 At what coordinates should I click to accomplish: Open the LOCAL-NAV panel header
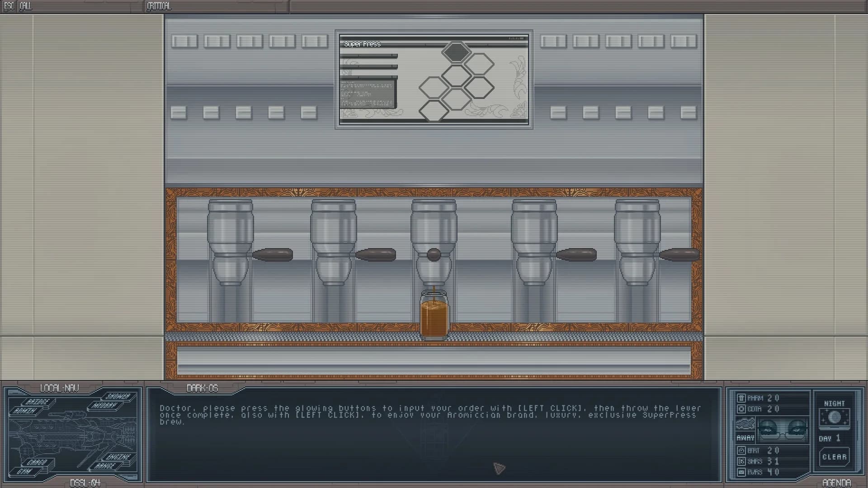pyautogui.click(x=59, y=388)
